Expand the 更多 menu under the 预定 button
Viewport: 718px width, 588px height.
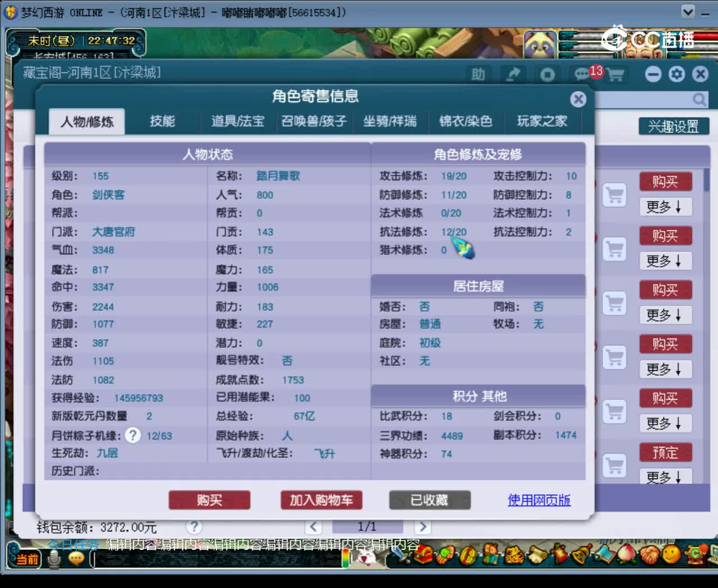coord(665,477)
